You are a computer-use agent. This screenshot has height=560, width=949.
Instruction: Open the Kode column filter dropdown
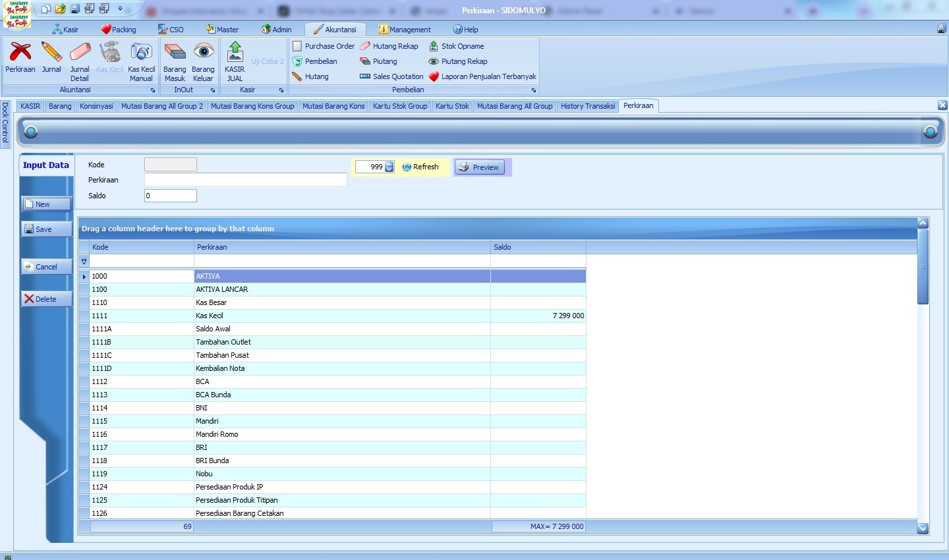pyautogui.click(x=84, y=262)
